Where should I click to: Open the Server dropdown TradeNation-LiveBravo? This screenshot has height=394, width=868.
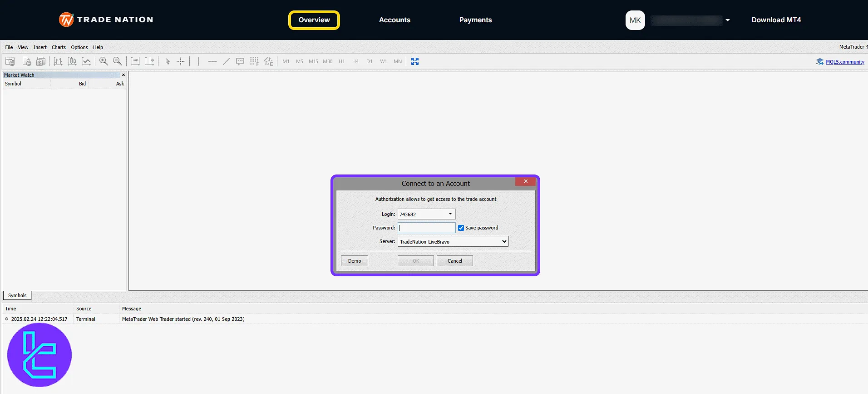point(453,241)
